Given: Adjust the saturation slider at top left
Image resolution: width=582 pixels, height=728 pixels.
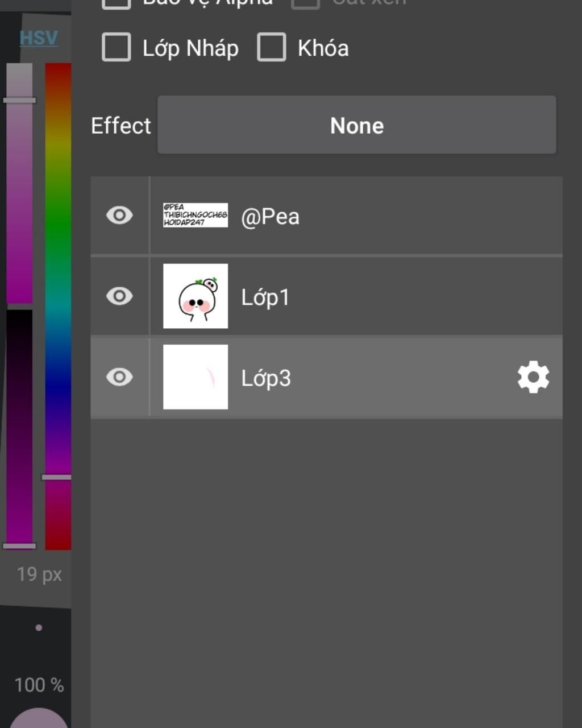Looking at the screenshot, I should (x=19, y=182).
